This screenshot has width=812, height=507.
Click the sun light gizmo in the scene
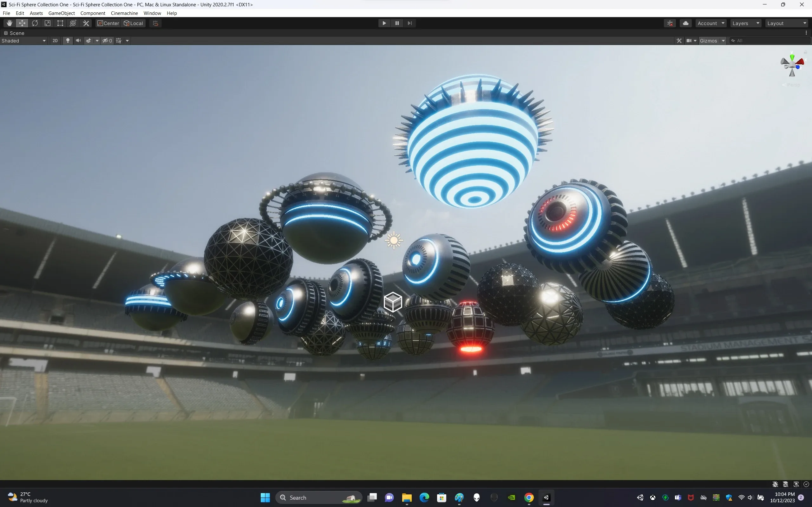point(394,241)
